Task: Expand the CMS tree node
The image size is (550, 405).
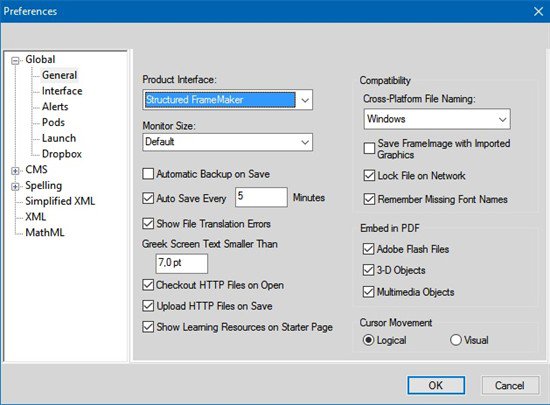Action: click(15, 171)
